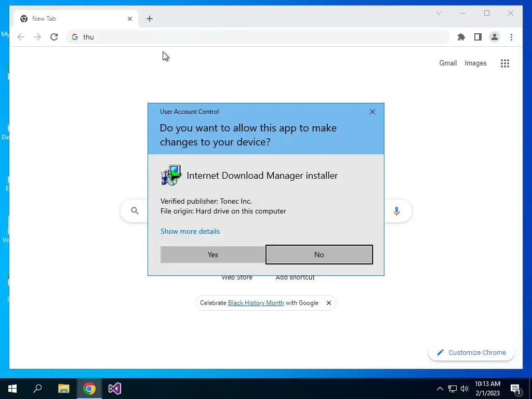Click the Chrome back arrow
The image size is (532, 399).
pyautogui.click(x=21, y=37)
